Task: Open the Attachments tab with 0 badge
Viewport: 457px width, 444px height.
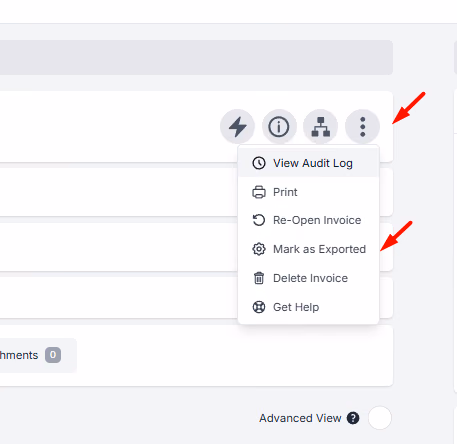Action: pos(30,355)
